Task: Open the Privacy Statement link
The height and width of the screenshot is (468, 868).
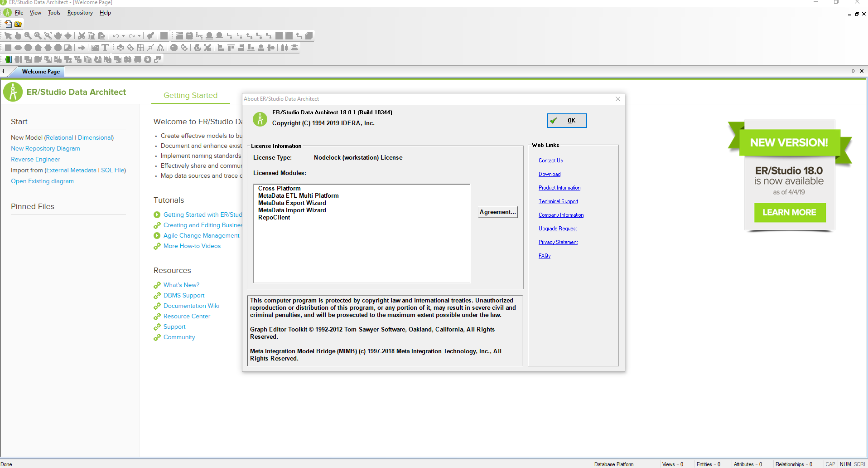Action: click(x=558, y=242)
